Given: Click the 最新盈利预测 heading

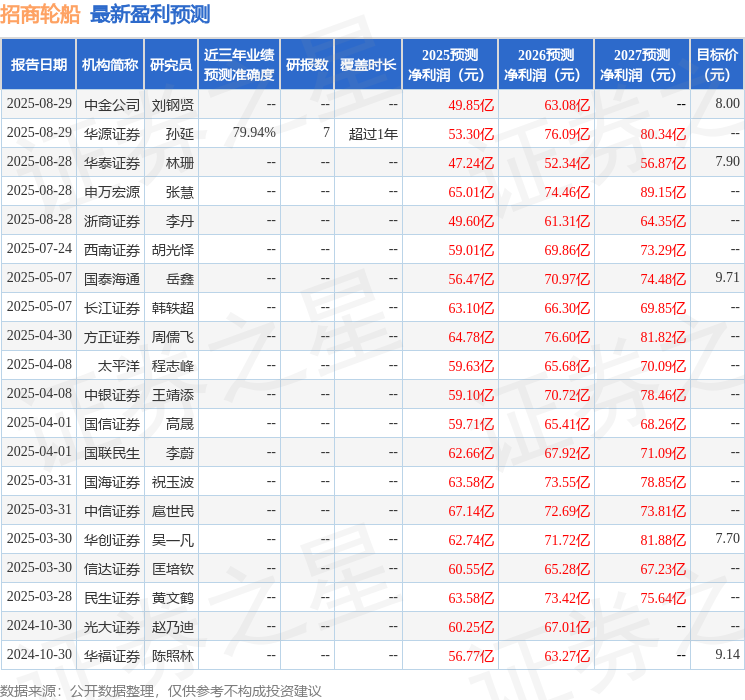Looking at the screenshot, I should tap(150, 14).
